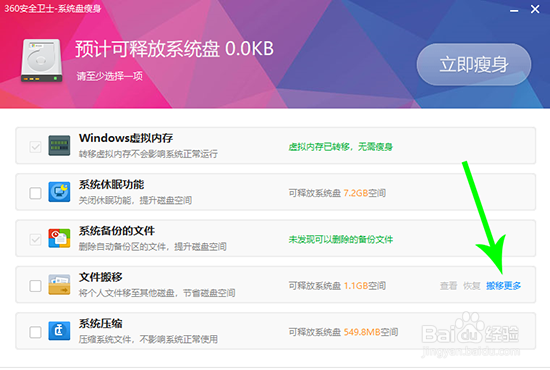This screenshot has width=550, height=370.
Task: Toggle the Windows虚拟内存 checkbox
Action: click(35, 147)
